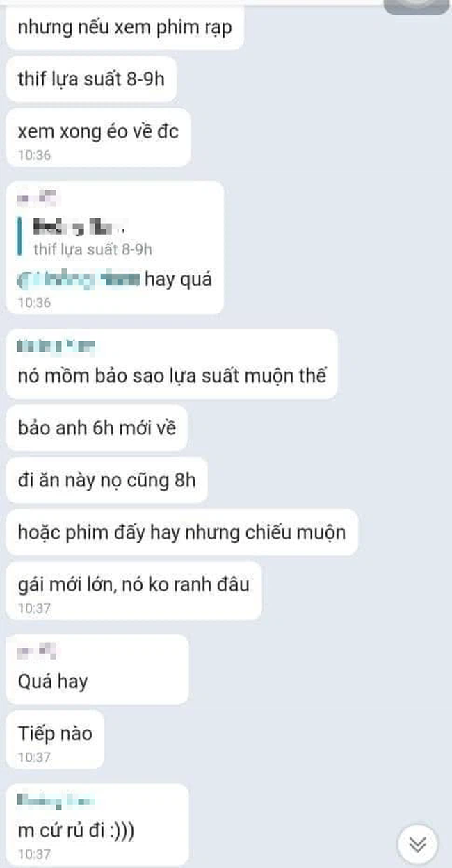Select message 'đi ăn này nọ cũng 8h'
Viewport: 452px width, 868px height.
(107, 480)
